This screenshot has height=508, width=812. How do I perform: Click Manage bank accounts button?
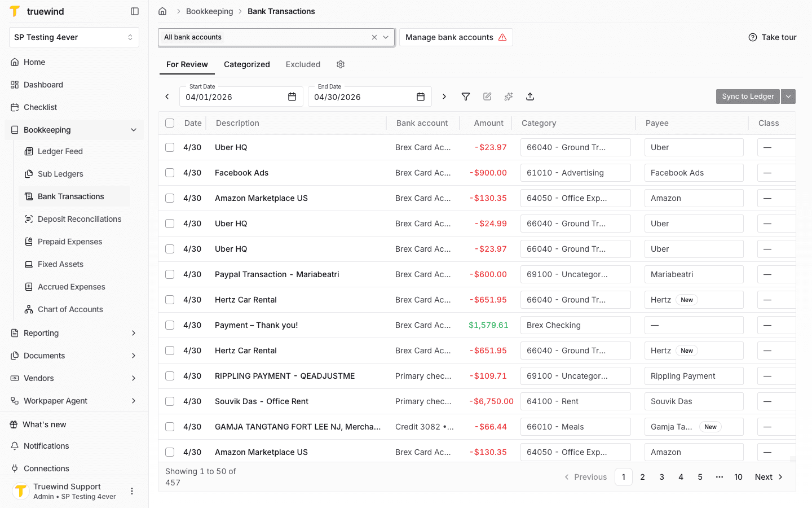[456, 37]
